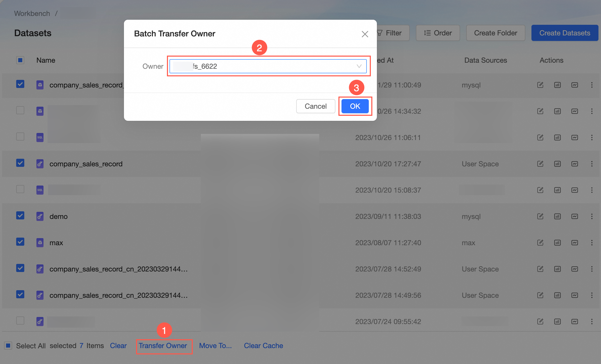
Task: Click three-dot menu in max row
Action: tap(592, 243)
